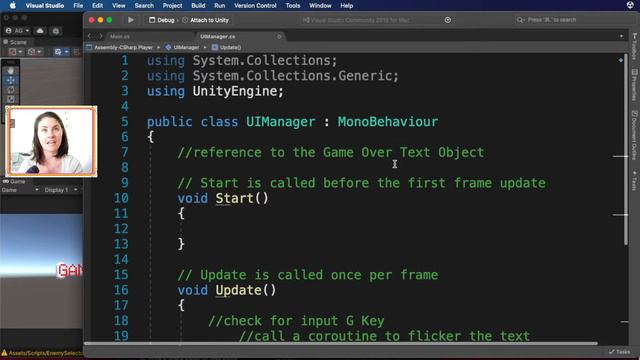Open the Run menu

pyautogui.click(x=219, y=6)
